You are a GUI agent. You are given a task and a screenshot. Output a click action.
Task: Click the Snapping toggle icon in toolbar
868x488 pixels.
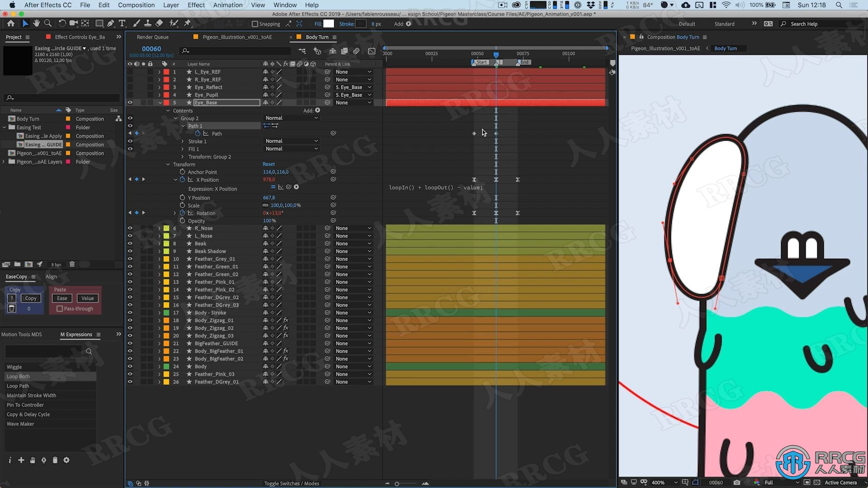click(x=253, y=24)
